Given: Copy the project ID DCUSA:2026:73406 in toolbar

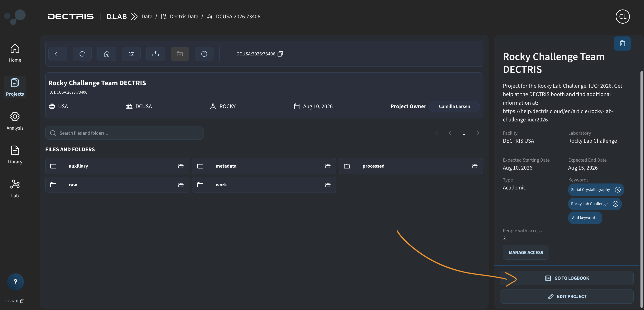Looking at the screenshot, I should coord(280,54).
